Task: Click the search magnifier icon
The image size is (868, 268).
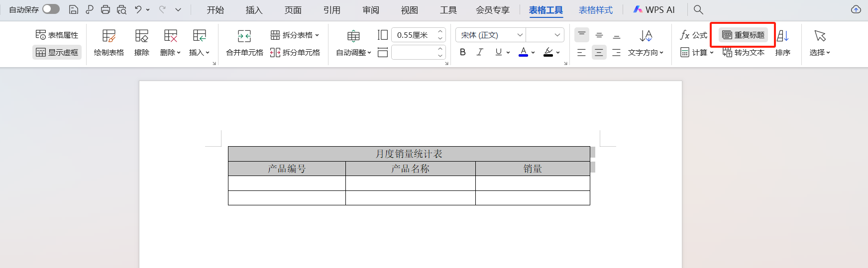Action: coord(698,9)
